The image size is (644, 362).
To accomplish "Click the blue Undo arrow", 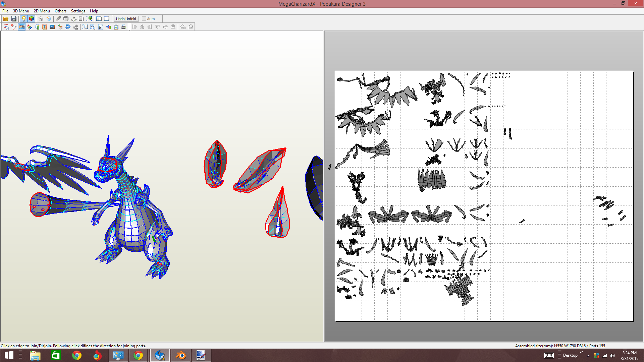I will tap(68, 27).
